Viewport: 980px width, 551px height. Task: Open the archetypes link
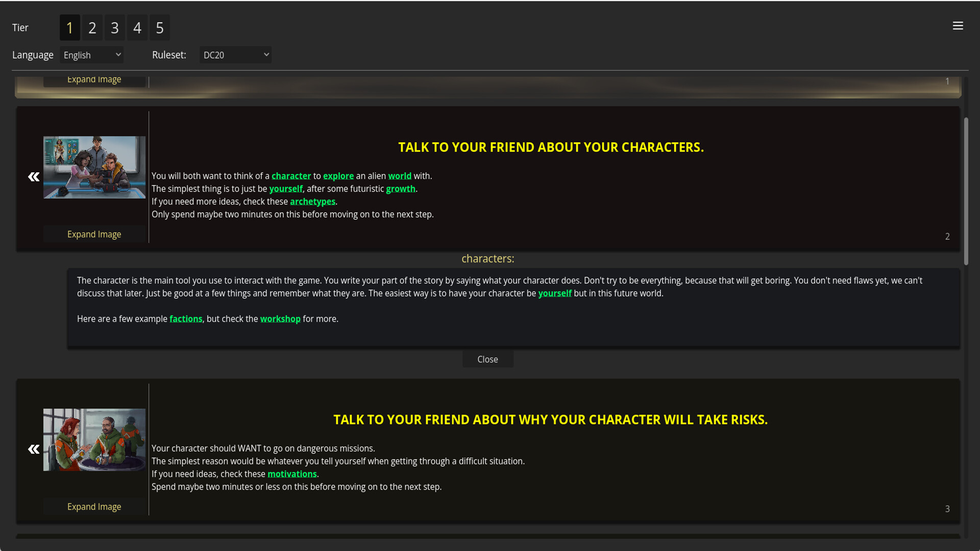point(312,202)
